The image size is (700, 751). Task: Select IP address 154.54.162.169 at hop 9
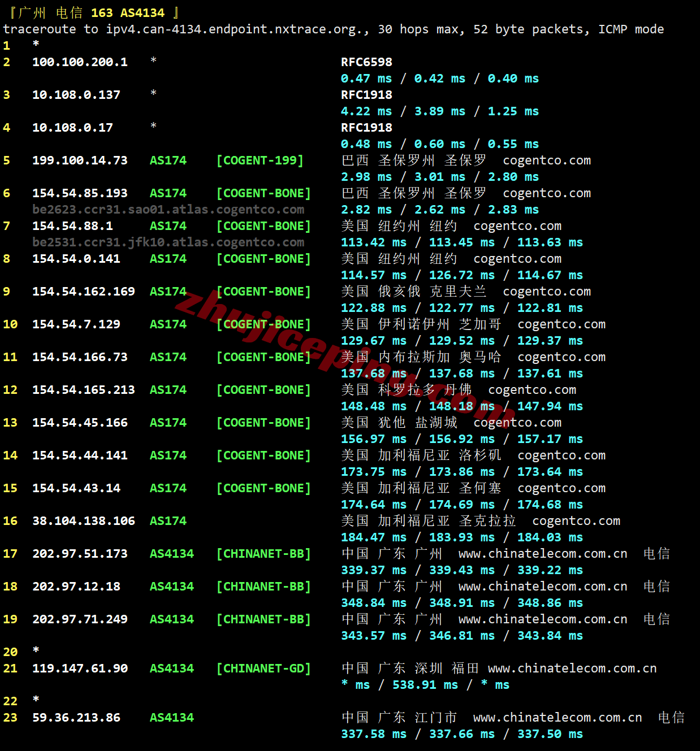(x=84, y=292)
